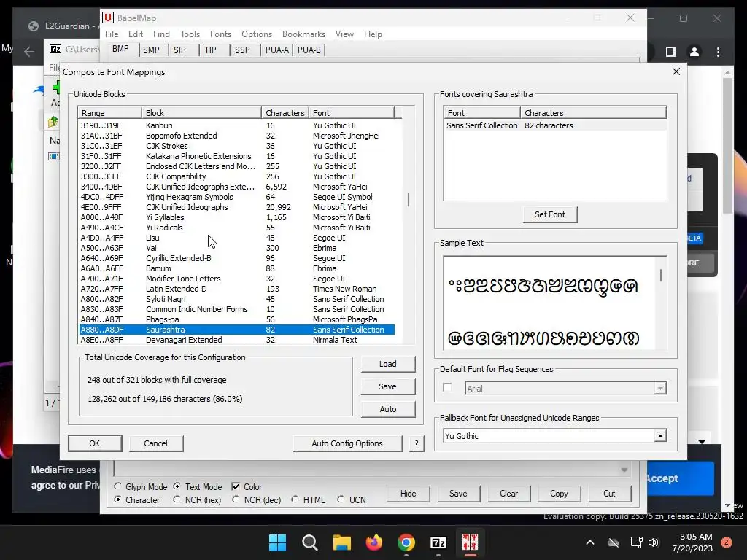Open the File menu
Image resolution: width=747 pixels, height=560 pixels.
112,34
